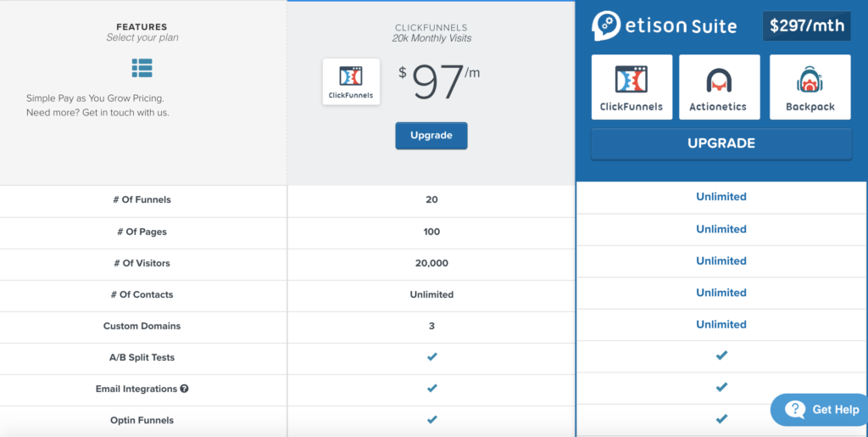The image size is (868, 437).
Task: Click 'Unlimited' contacts in the Etison Suite column
Action: tap(721, 293)
